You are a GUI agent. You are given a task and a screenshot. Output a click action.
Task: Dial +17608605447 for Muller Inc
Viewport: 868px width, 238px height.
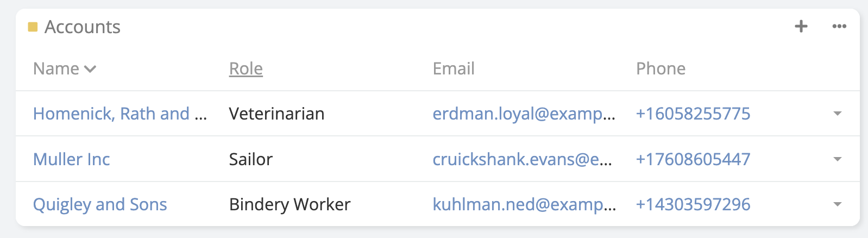tap(693, 159)
